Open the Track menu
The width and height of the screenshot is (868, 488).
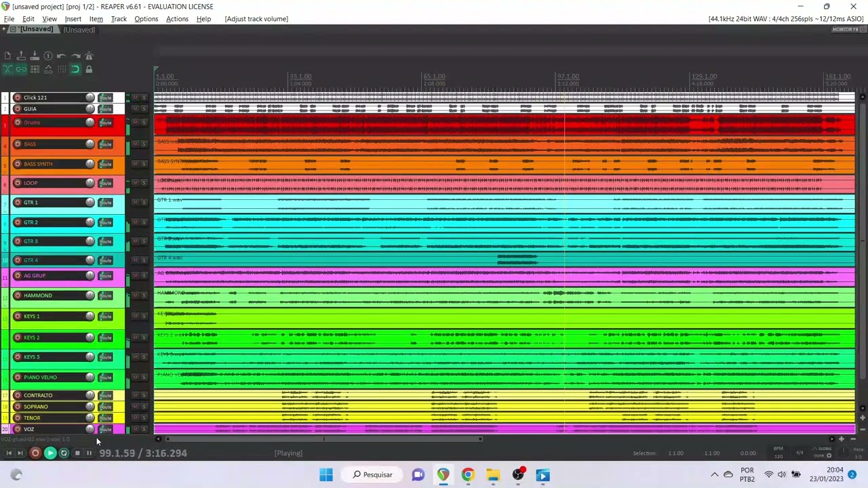pyautogui.click(x=119, y=19)
